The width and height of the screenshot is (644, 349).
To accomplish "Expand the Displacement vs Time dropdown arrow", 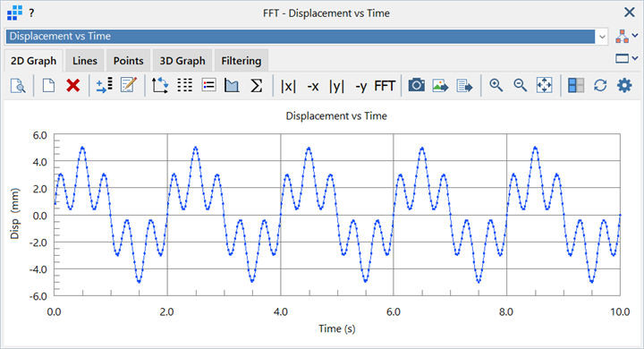I will 602,37.
